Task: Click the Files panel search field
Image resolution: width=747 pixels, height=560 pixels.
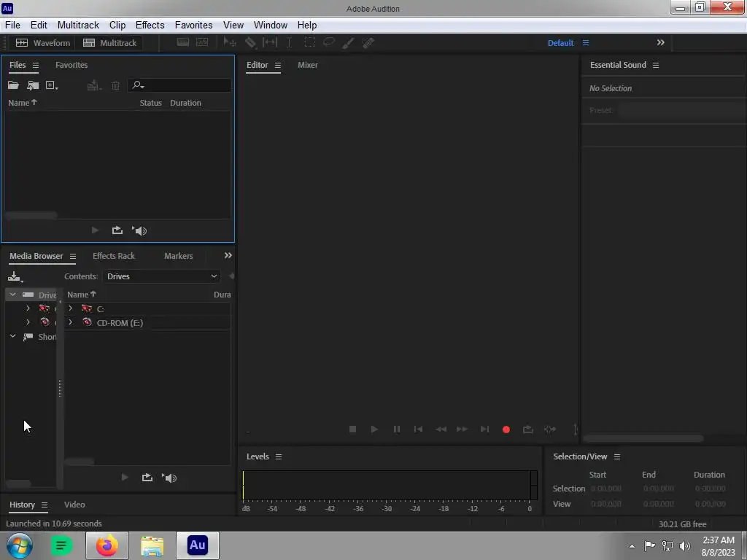Action: [179, 85]
